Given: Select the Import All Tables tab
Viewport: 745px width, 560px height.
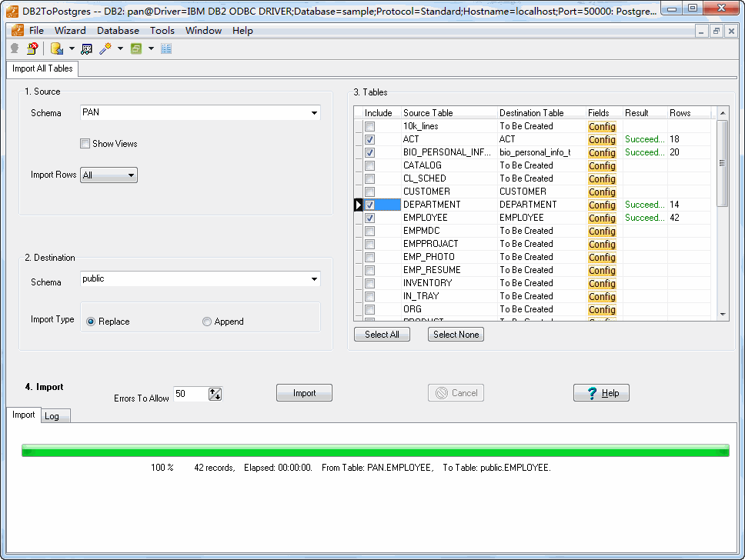Looking at the screenshot, I should pos(42,68).
